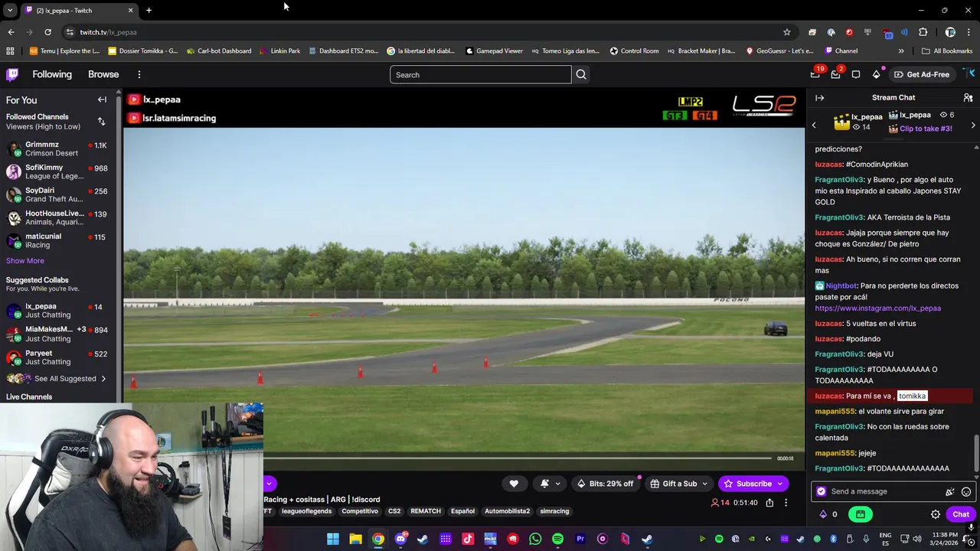The height and width of the screenshot is (551, 980).
Task: Go to the Following tab
Action: tap(52, 74)
